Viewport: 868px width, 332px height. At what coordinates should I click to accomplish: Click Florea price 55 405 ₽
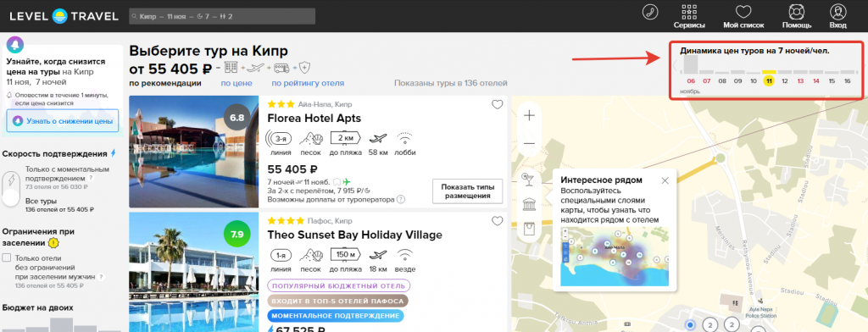pyautogui.click(x=292, y=169)
